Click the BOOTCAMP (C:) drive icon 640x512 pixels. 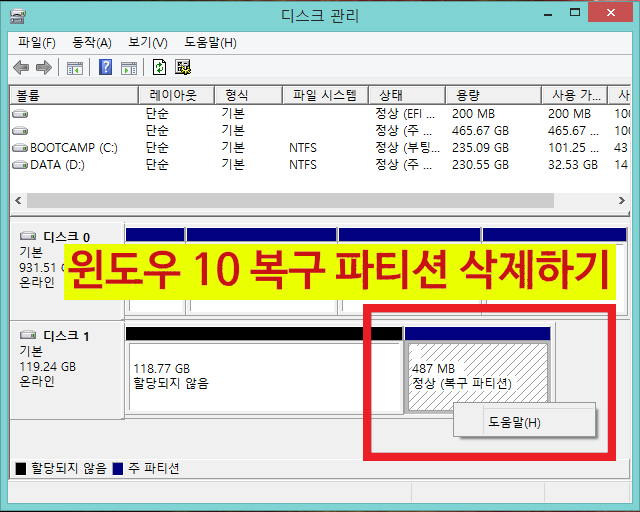point(20,148)
